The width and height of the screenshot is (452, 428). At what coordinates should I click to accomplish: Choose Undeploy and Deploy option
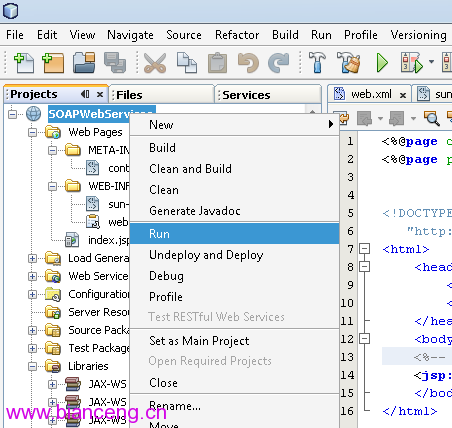(234, 255)
